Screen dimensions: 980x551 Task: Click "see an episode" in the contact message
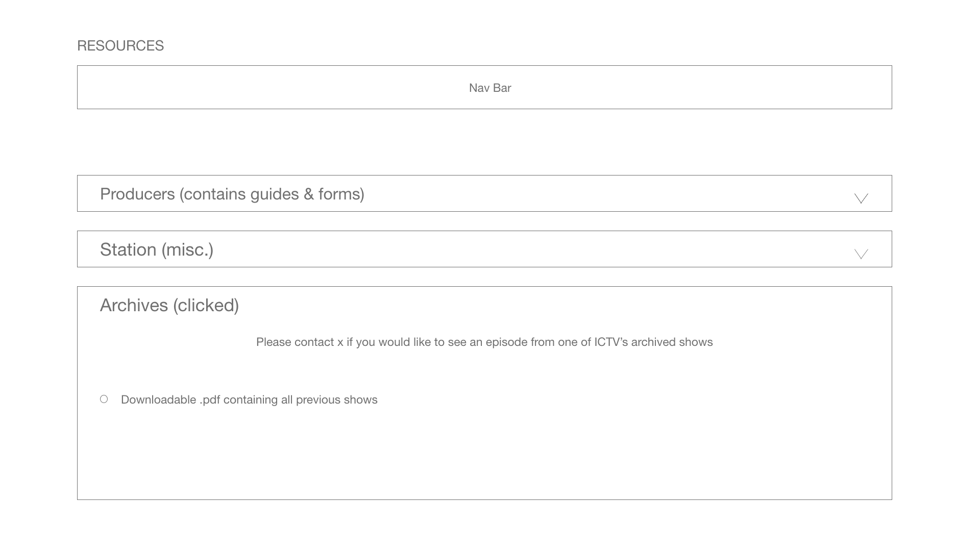pos(482,342)
